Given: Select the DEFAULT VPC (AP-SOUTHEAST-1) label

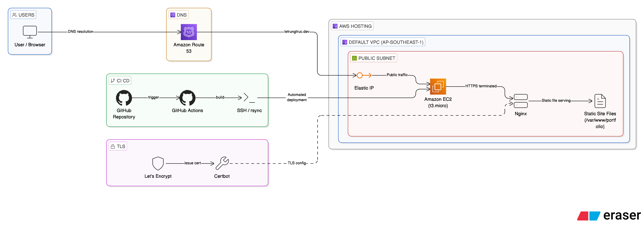Looking at the screenshot, I should click(x=383, y=42).
